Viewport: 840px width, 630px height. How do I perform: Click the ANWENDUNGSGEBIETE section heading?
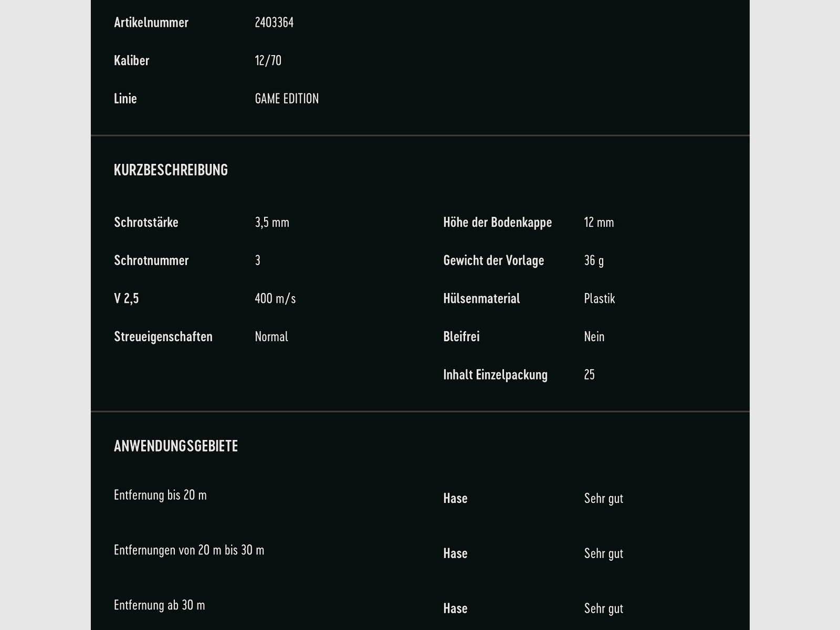click(176, 446)
